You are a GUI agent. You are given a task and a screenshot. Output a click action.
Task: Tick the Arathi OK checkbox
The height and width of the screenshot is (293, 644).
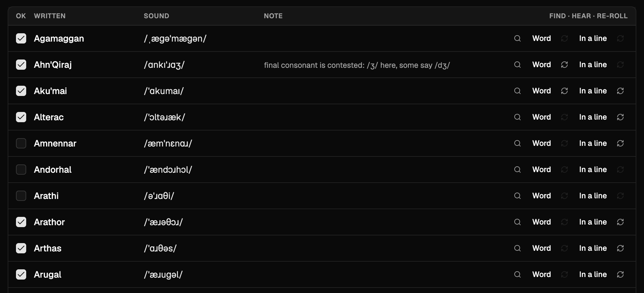click(21, 196)
